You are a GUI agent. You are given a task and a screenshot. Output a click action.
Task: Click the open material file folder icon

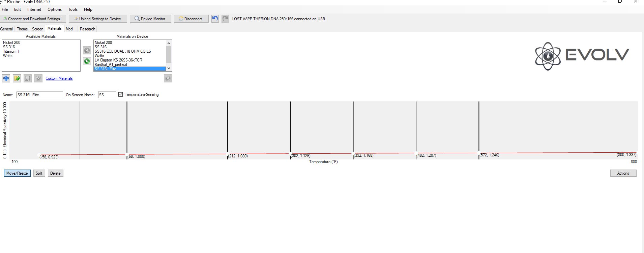point(17,78)
